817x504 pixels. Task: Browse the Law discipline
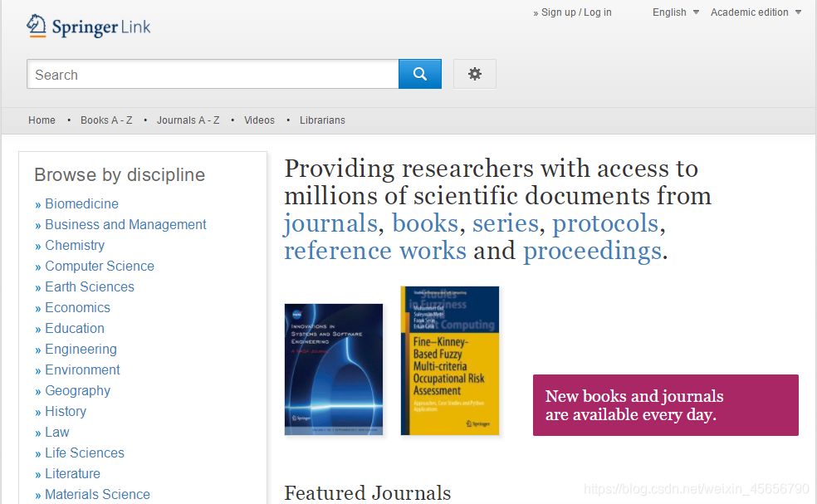pos(57,433)
